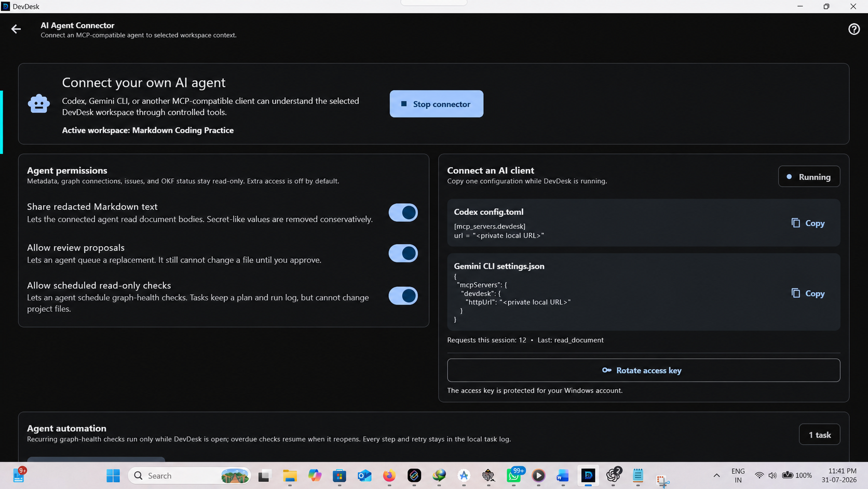Click the DevDesk logo in title bar
The width and height of the screenshot is (868, 489).
6,6
